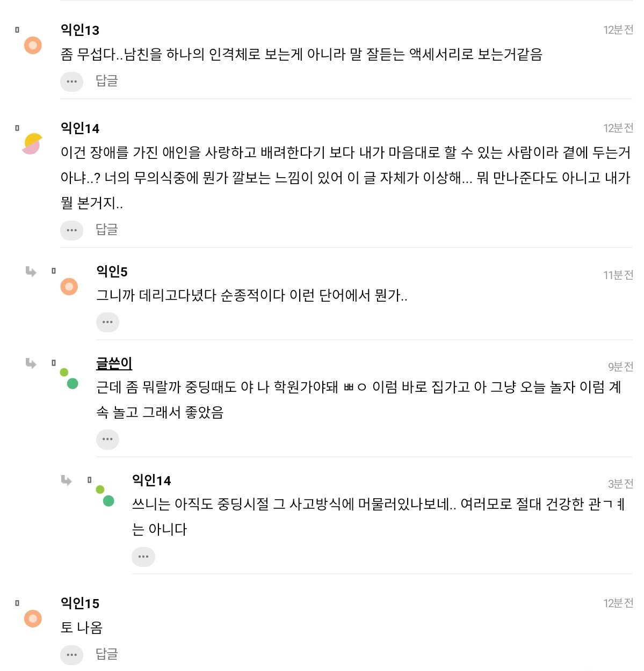Image resolution: width=644 pixels, height=671 pixels.
Task: Click the reply arrow icon beside 글쓴이's comment
Action: (x=31, y=363)
